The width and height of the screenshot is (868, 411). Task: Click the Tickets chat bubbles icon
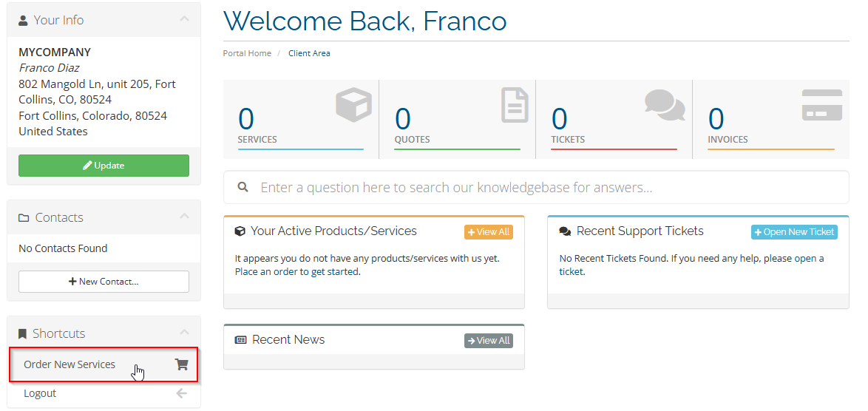pos(664,105)
